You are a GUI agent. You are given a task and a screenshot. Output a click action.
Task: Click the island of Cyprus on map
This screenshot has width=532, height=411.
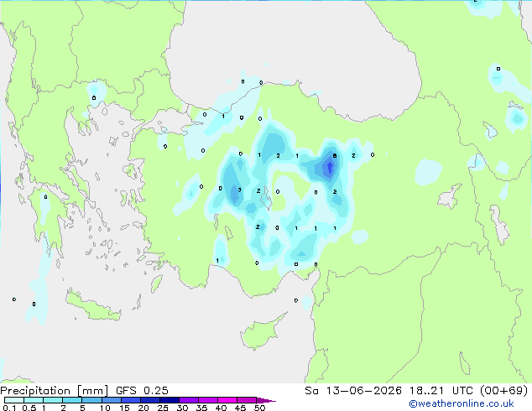[263, 332]
